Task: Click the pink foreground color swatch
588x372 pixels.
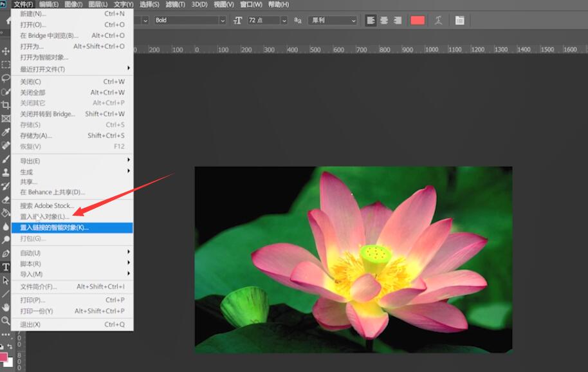Action: click(x=3, y=357)
